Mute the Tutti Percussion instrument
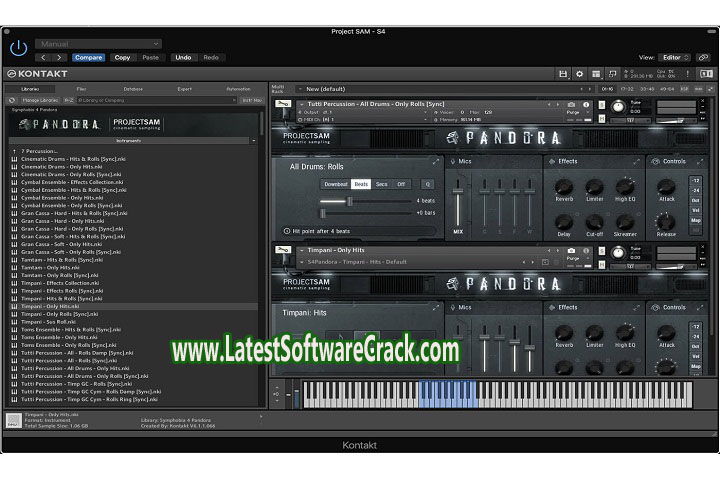This screenshot has width=720, height=480. [x=602, y=119]
